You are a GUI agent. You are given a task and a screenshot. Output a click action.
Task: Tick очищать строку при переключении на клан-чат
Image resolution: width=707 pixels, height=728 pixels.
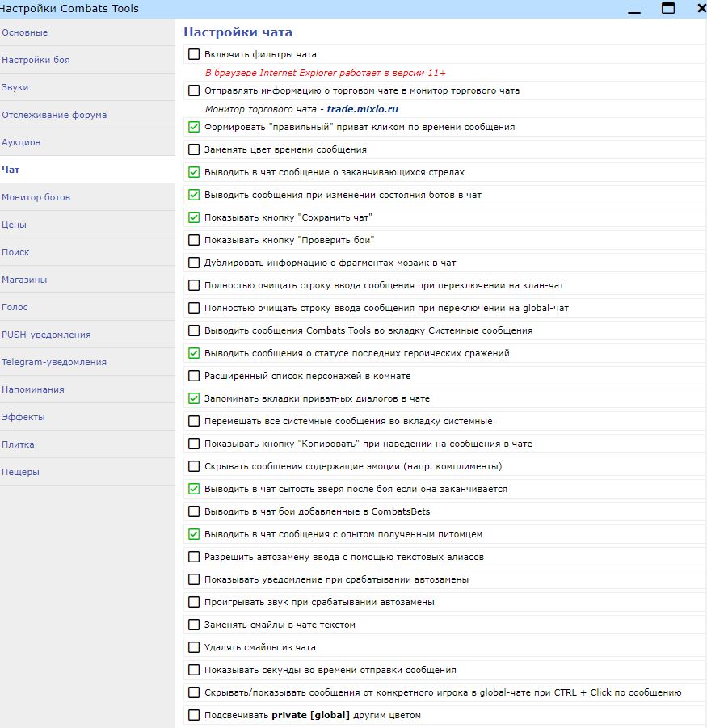(194, 285)
